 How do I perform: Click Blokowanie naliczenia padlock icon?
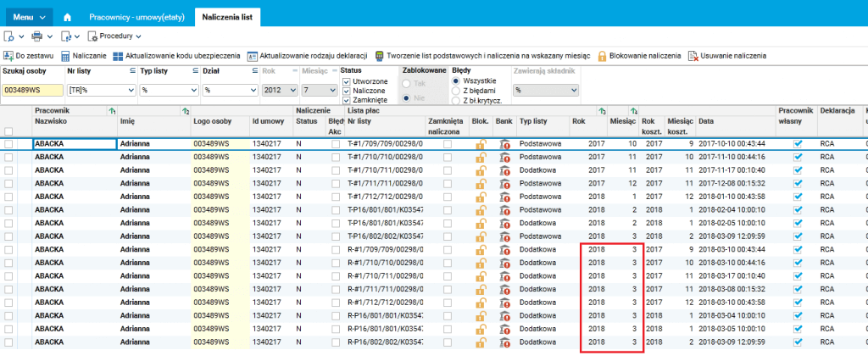click(x=602, y=56)
